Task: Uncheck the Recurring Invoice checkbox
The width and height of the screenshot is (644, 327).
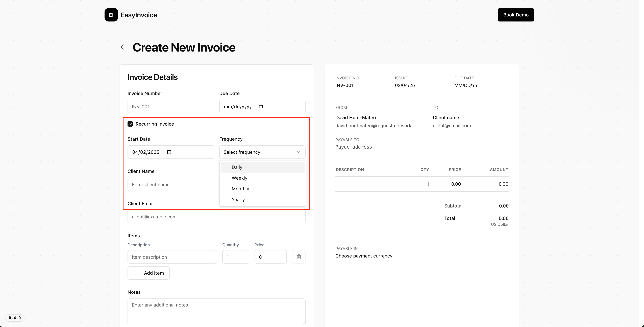Action: [130, 124]
